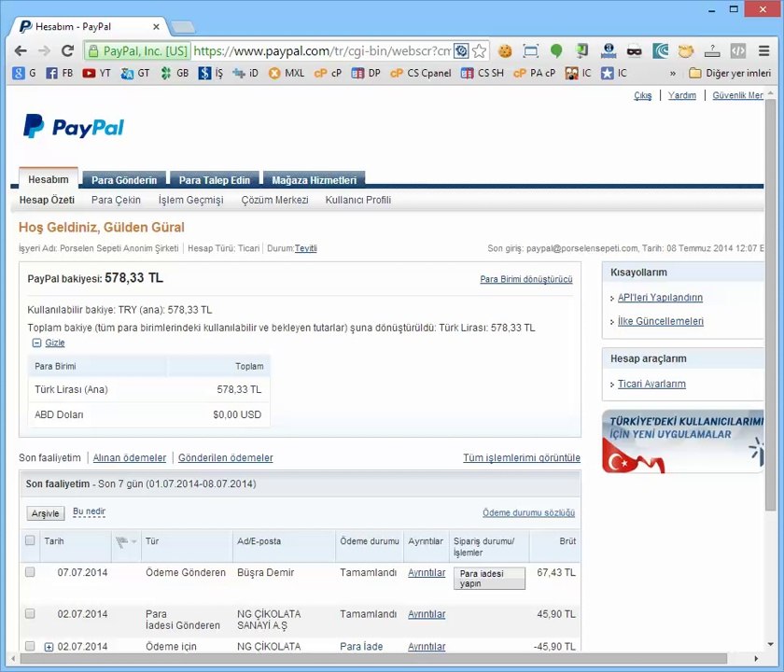Tick the select-all checkbox in table header
Viewport: 784px width, 672px height.
tap(30, 540)
